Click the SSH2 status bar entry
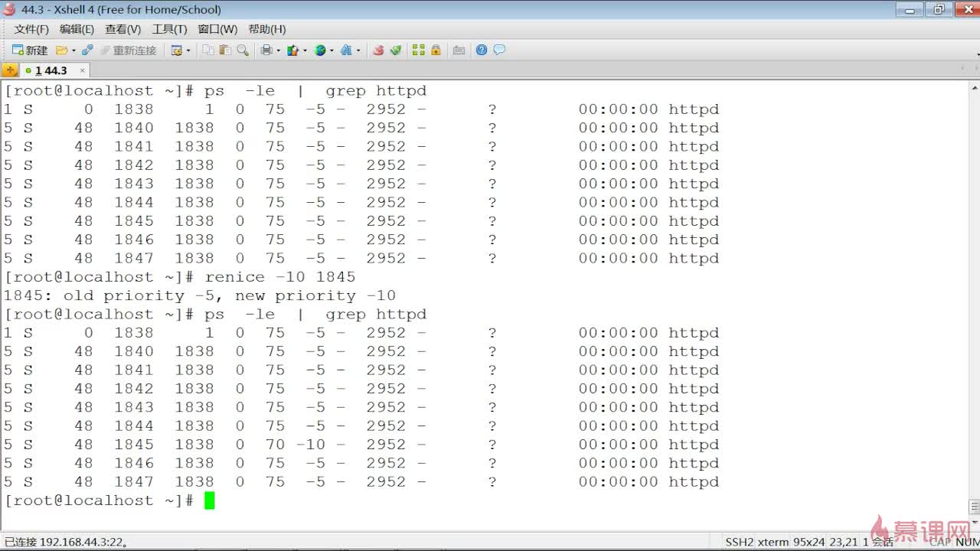The width and height of the screenshot is (980, 551). point(739,542)
